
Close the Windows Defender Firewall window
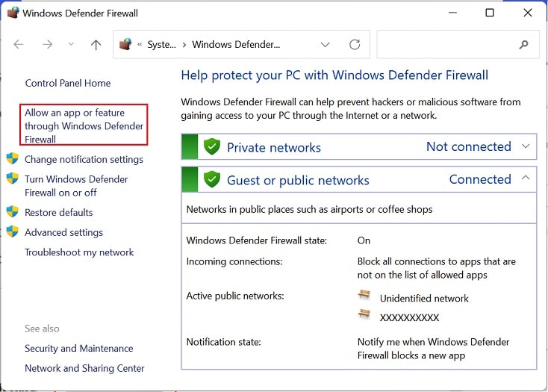[528, 13]
